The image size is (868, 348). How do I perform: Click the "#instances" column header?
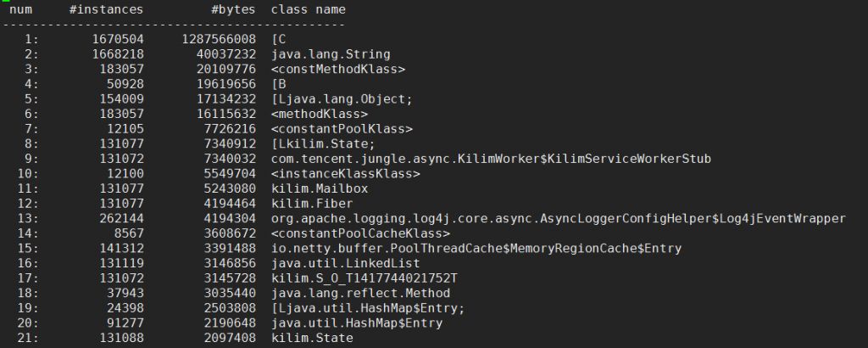(106, 9)
